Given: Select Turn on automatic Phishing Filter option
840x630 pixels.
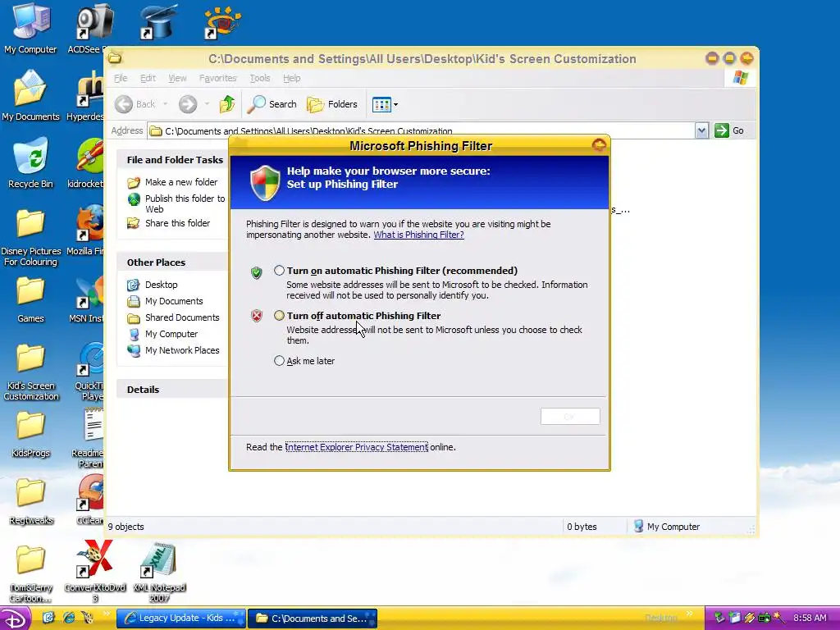Looking at the screenshot, I should coord(279,271).
